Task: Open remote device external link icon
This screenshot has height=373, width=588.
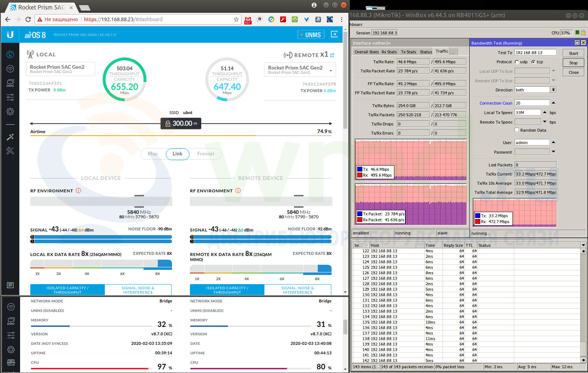Action: [x=332, y=55]
